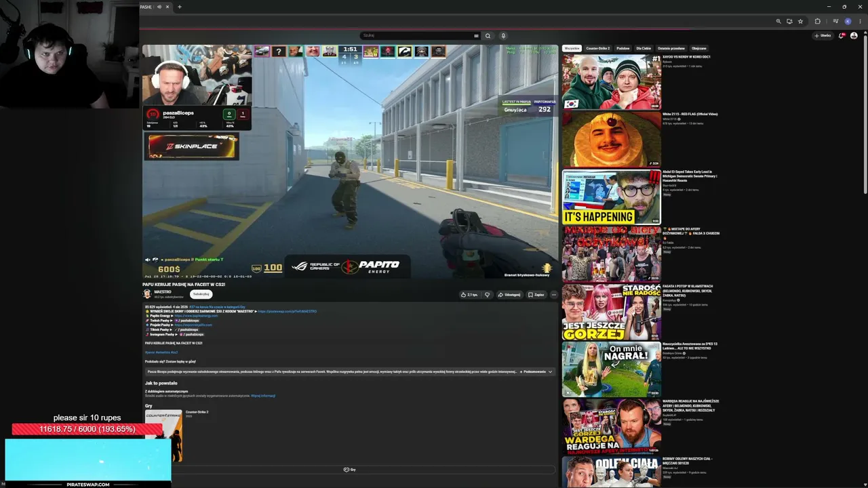868x488 pixels.
Task: Open the MAESTRO channel avatar
Action: pos(147,294)
